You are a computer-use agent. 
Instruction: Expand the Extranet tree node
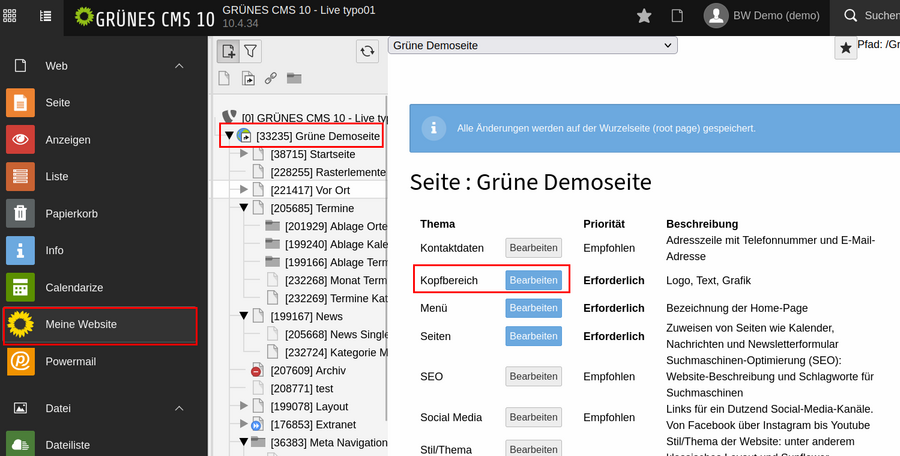coord(244,424)
